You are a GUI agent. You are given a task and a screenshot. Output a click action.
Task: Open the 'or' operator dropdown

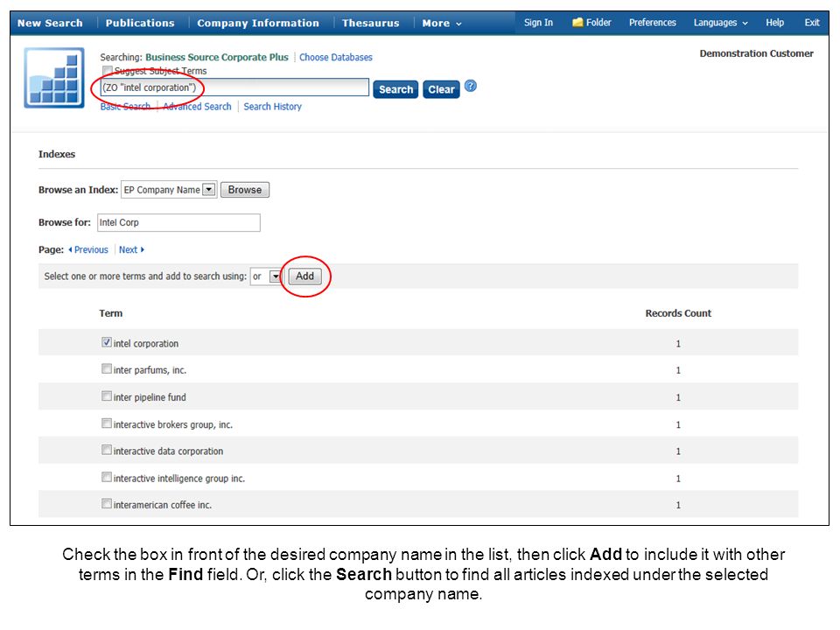[x=266, y=276]
